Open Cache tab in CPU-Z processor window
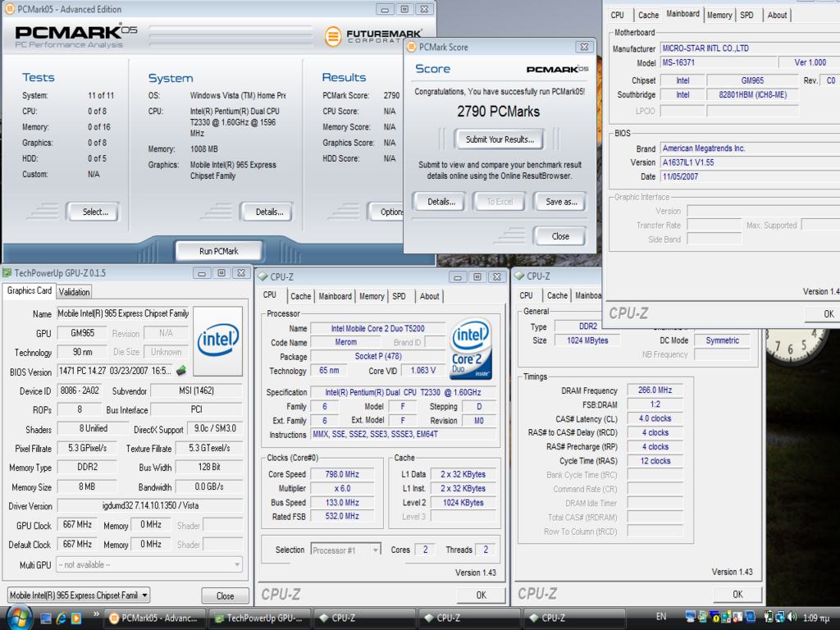This screenshot has width=840, height=630. [x=300, y=296]
